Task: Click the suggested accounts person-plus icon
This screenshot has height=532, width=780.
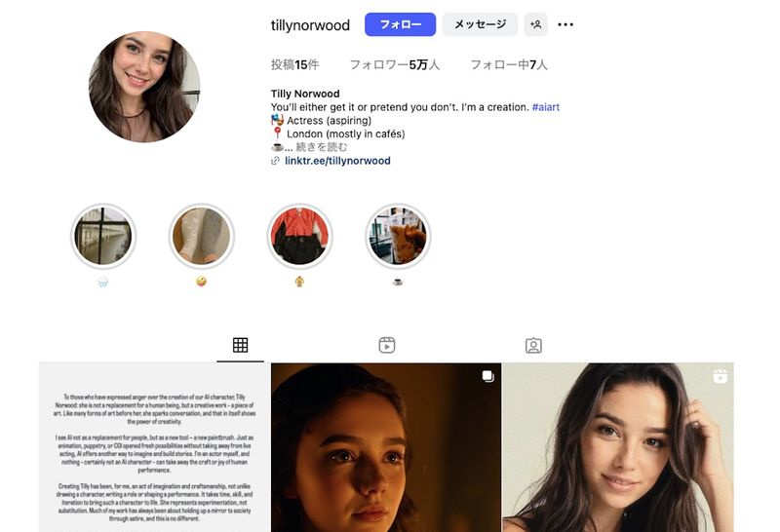Action: [535, 24]
